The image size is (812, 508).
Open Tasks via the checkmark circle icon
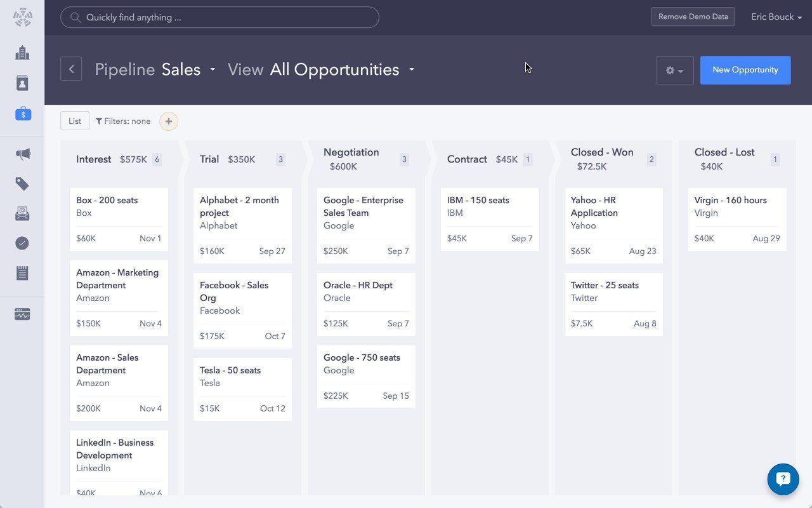coord(22,243)
